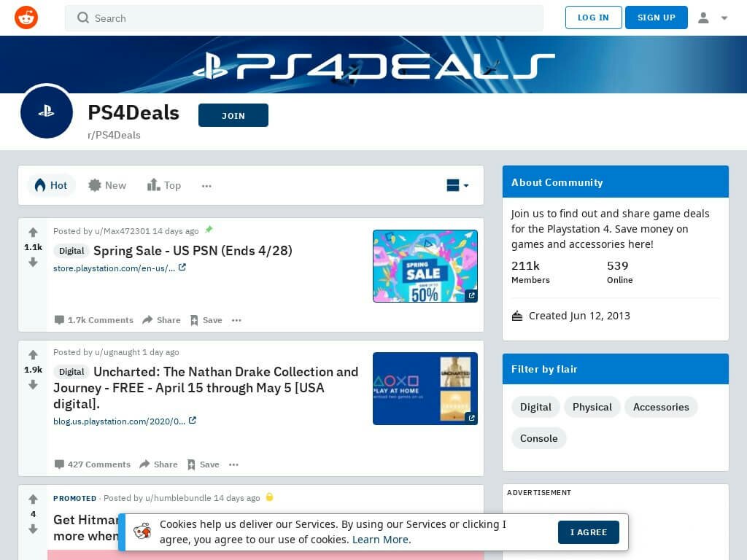This screenshot has height=560, width=747.
Task: Click the Reddit mascot in cookie banner
Action: click(142, 531)
